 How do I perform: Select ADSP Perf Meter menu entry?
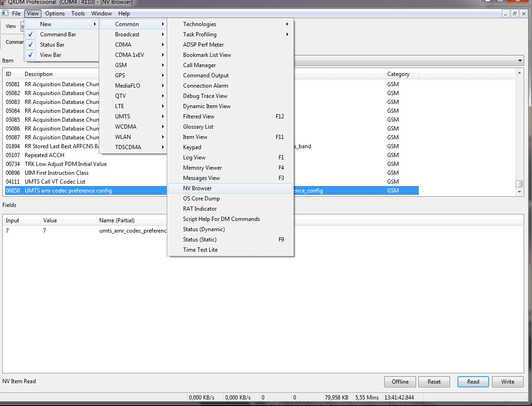pyautogui.click(x=231, y=44)
